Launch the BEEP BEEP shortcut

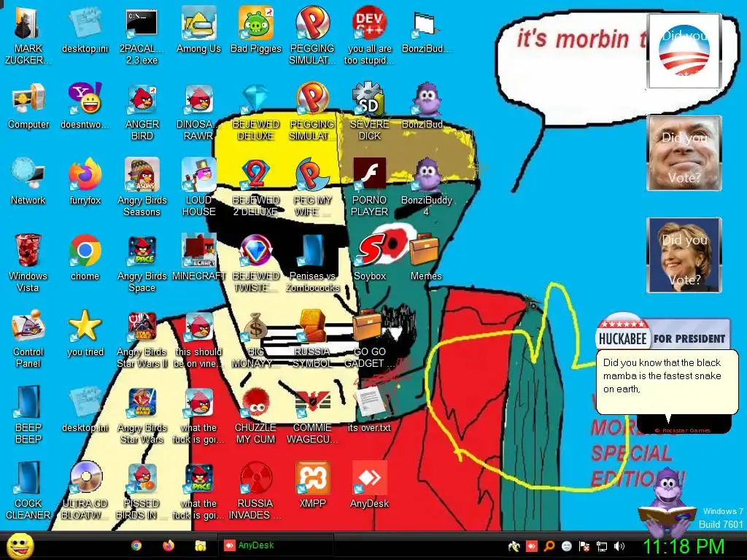28,402
